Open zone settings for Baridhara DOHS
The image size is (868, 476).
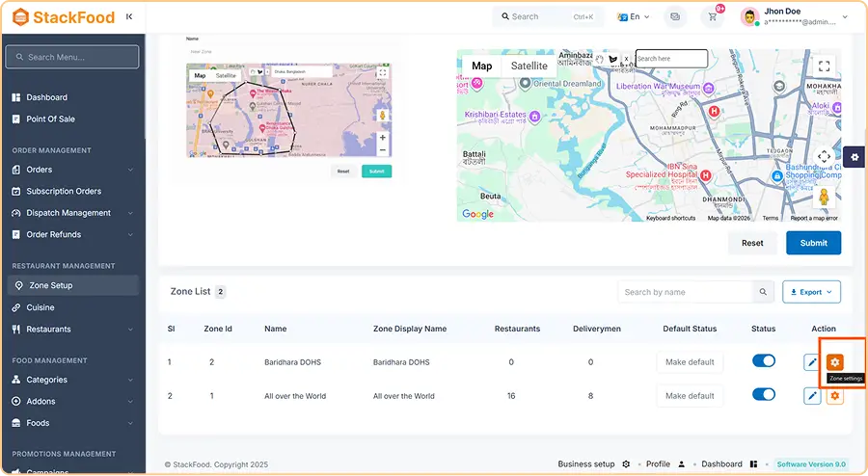(835, 362)
